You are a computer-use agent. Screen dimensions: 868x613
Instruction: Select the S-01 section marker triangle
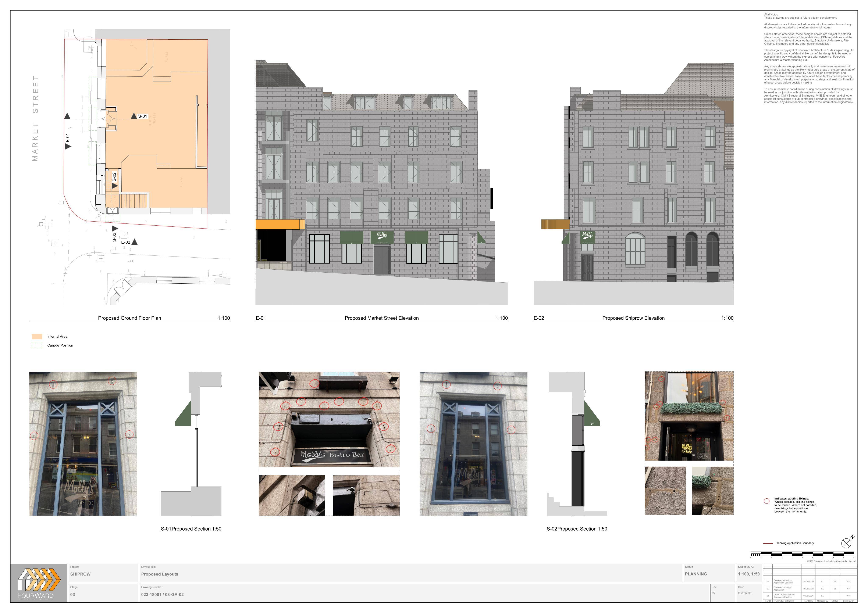(x=134, y=116)
